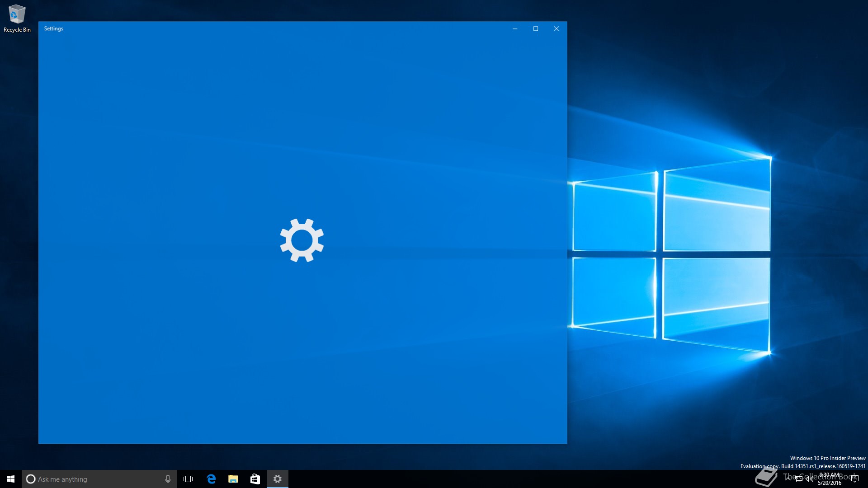The image size is (868, 488).
Task: Open the network status tray icon
Action: [x=799, y=479]
